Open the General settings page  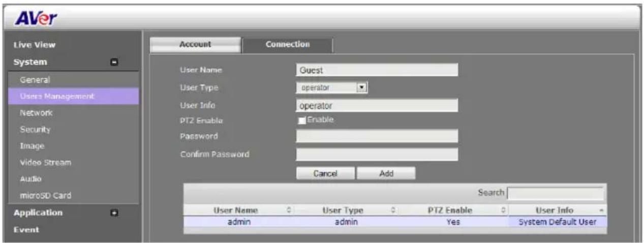point(35,79)
